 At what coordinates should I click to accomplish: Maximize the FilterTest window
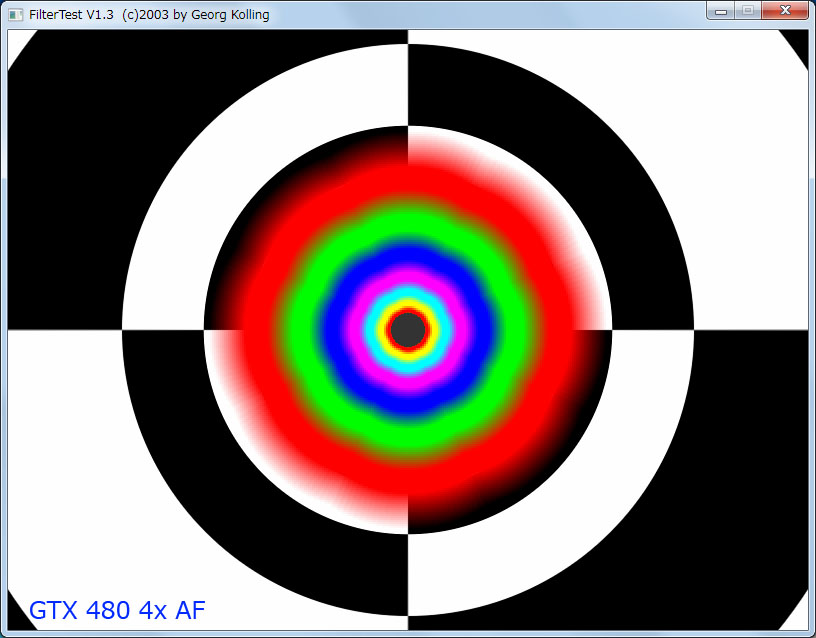(747, 11)
